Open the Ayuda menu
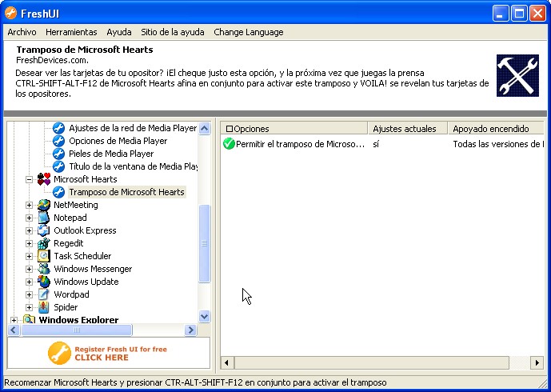 click(x=119, y=32)
